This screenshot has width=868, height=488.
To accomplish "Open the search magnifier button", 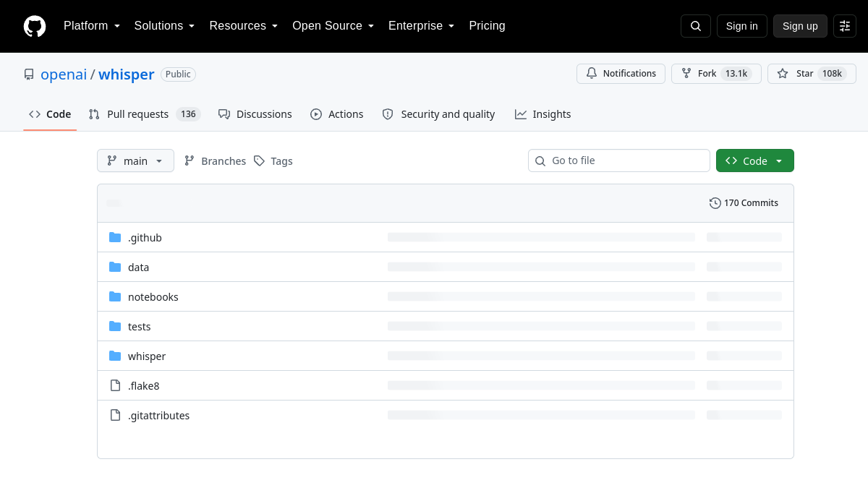I will pos(696,26).
